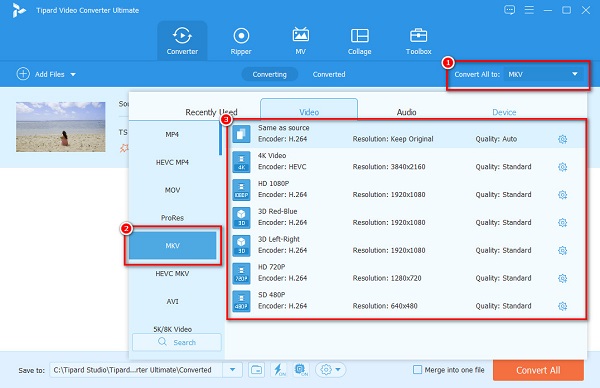Expand the Save to path dropdown
This screenshot has height=388, width=600.
(x=232, y=370)
